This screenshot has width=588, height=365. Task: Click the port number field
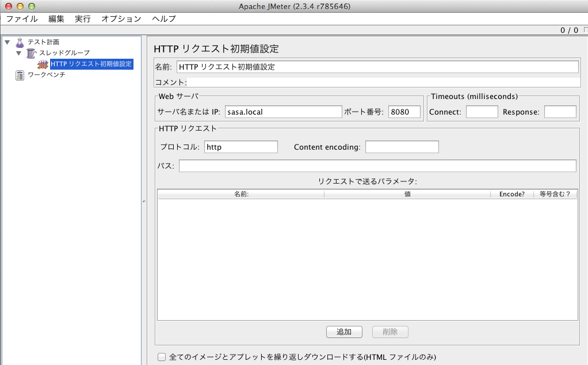click(404, 112)
